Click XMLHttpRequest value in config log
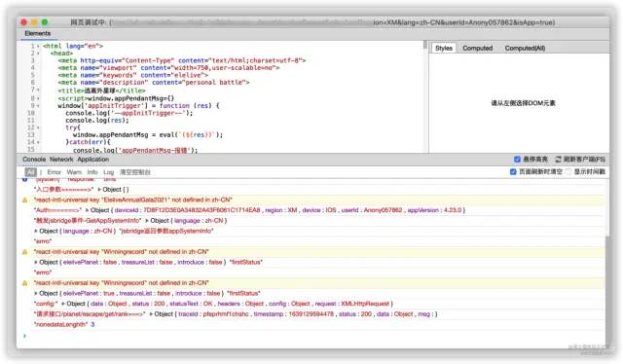This screenshot has width=623, height=364. point(365,304)
